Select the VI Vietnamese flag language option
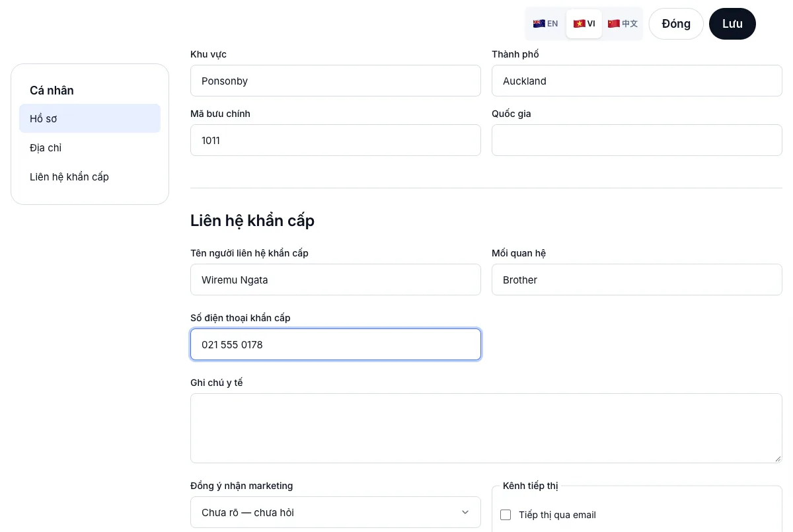Viewport: 793px width, 532px height. click(584, 24)
